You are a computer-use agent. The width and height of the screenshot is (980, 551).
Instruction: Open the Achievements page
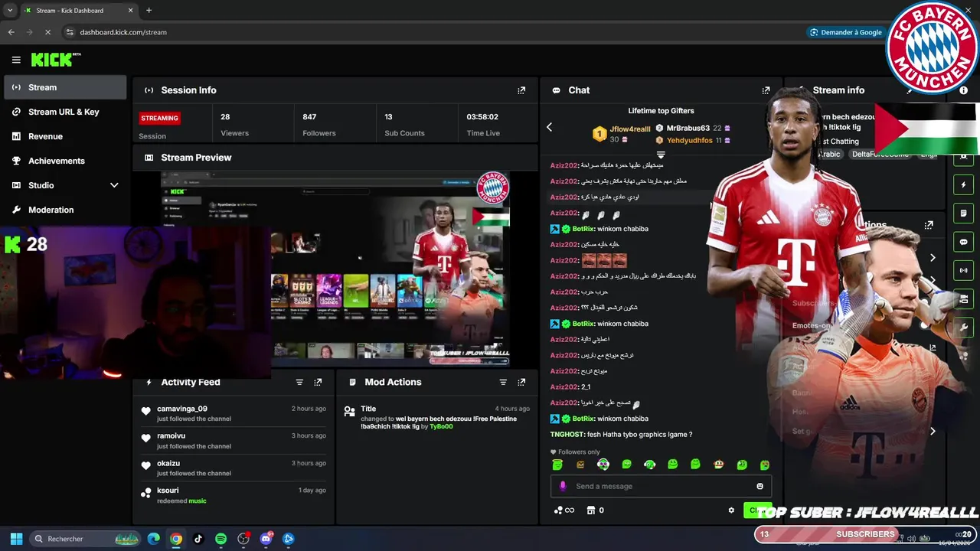[65, 161]
